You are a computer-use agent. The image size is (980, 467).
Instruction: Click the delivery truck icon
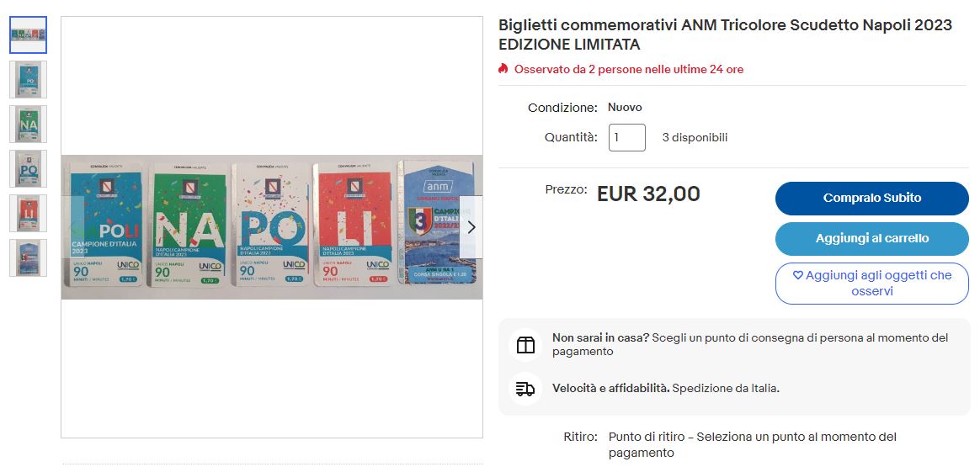[x=525, y=389]
